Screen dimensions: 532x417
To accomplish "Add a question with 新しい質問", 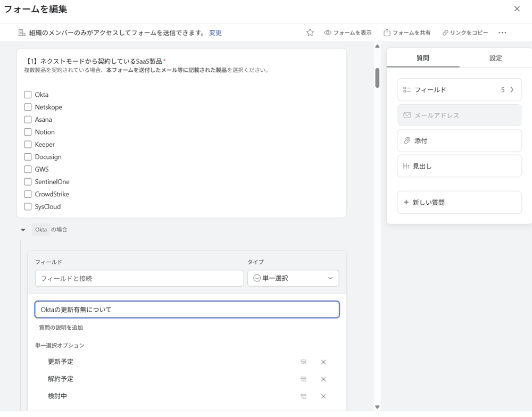I will [459, 202].
